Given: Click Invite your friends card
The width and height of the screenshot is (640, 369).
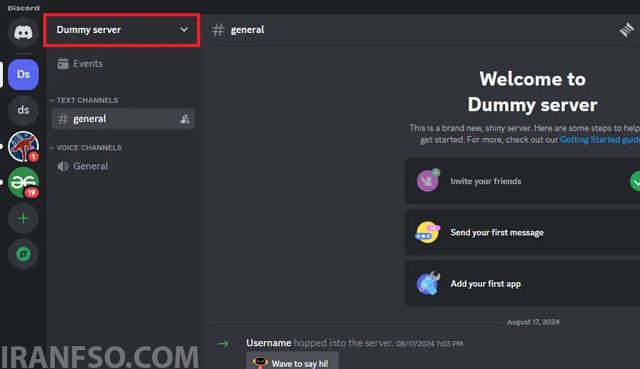Looking at the screenshot, I should click(522, 181).
